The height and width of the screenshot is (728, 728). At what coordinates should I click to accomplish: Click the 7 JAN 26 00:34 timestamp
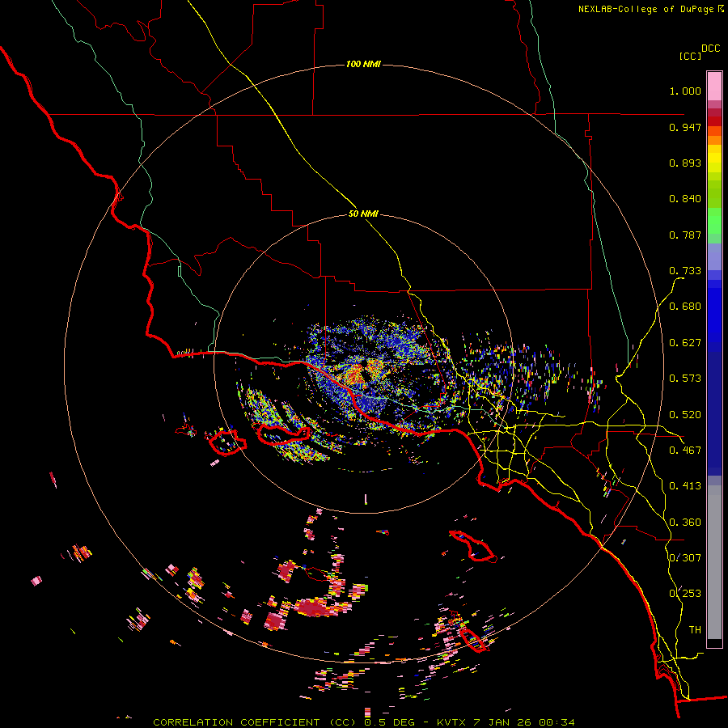point(524,722)
